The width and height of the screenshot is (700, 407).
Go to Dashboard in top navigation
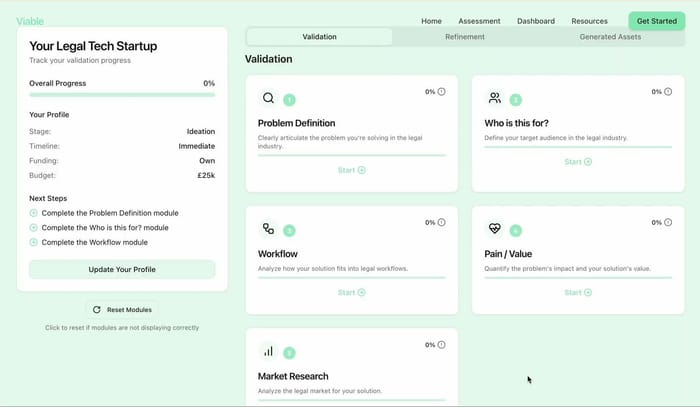(536, 21)
